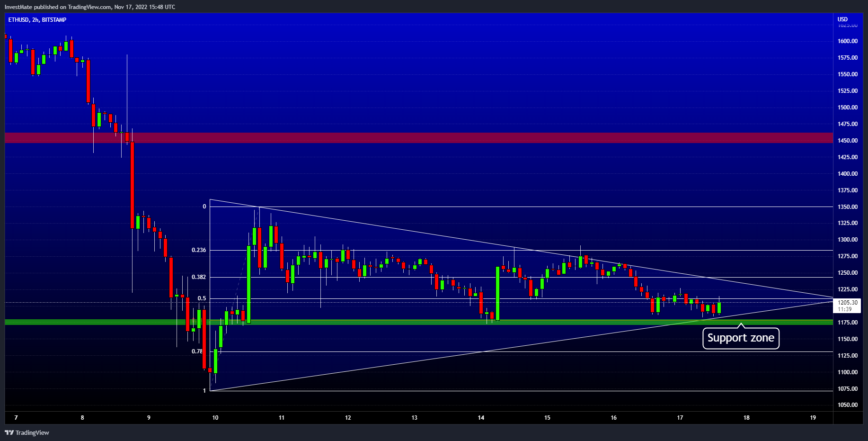The image size is (868, 441).
Task: Click date label 18 on time axis
Action: [x=746, y=418]
